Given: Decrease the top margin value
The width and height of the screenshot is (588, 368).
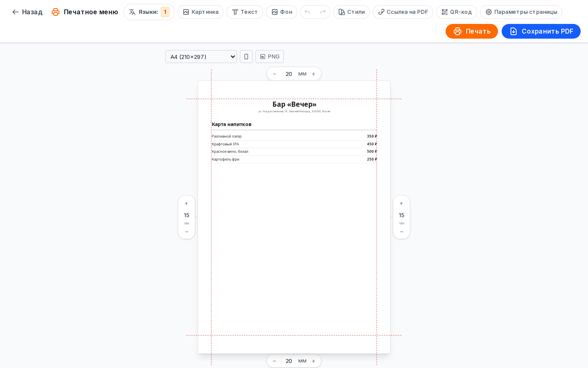Looking at the screenshot, I should 274,74.
